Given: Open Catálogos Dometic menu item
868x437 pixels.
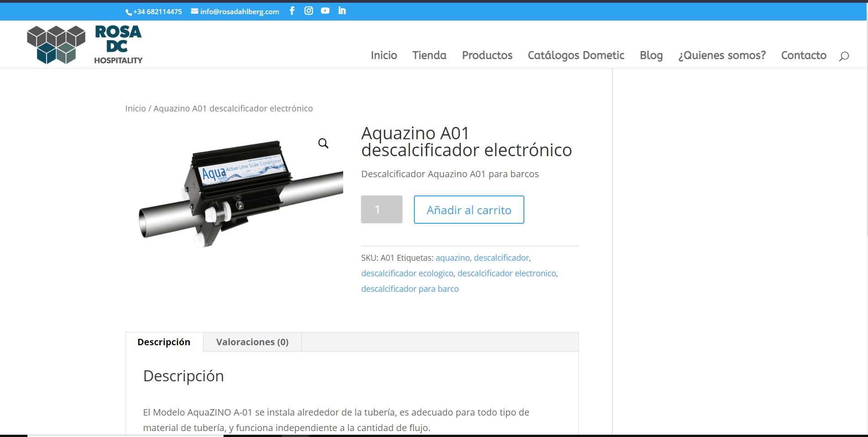Looking at the screenshot, I should tap(576, 55).
